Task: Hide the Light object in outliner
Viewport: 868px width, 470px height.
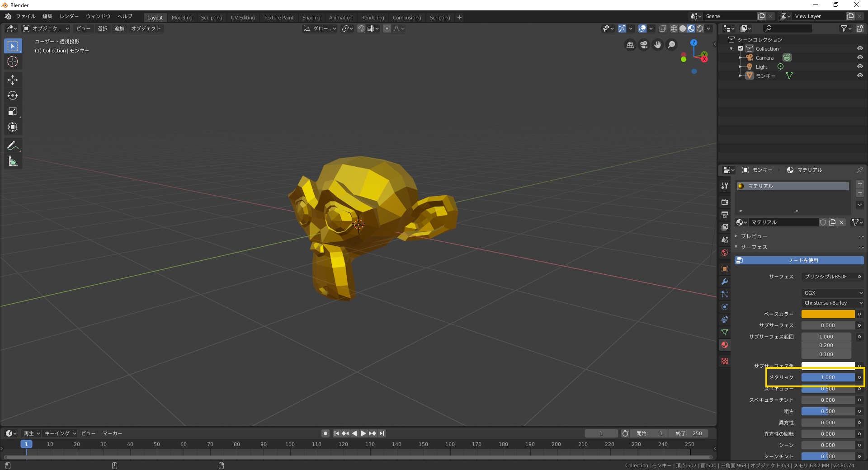Action: coord(860,66)
